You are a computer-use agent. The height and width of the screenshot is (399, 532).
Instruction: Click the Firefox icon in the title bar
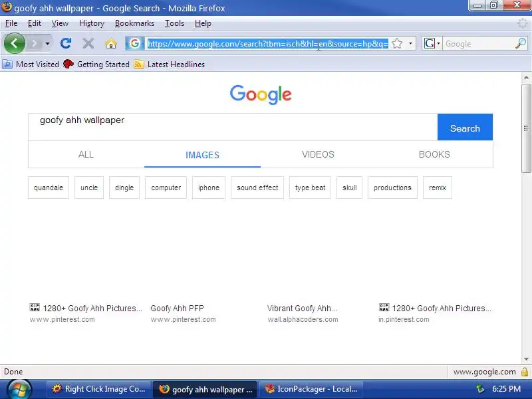click(x=7, y=7)
